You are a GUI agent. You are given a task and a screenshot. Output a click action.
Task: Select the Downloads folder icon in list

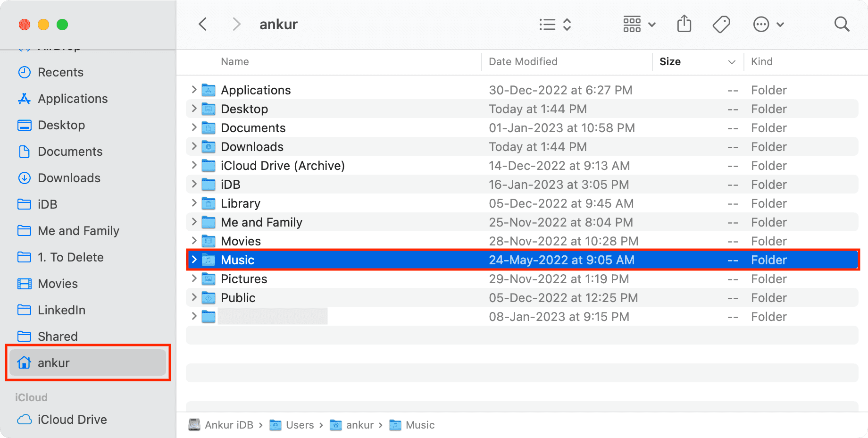[209, 146]
